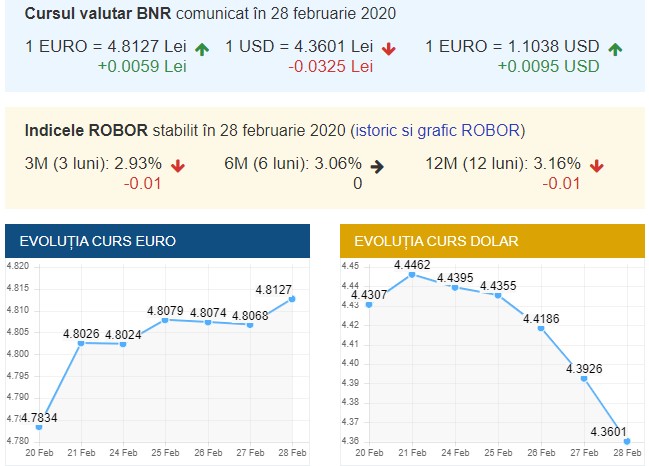
Task: Click the Indicele ROBOR heading
Action: pyautogui.click(x=85, y=131)
